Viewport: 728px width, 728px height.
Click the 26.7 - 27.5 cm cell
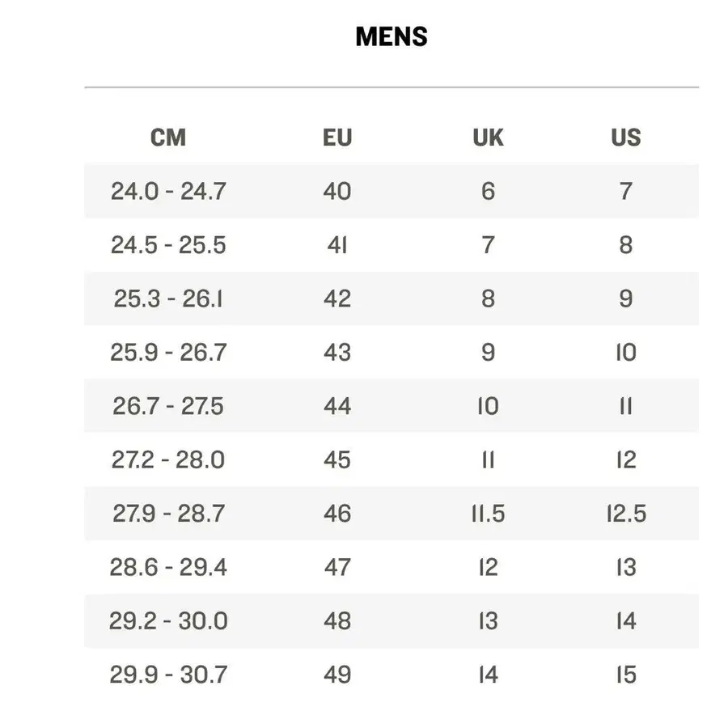168,406
